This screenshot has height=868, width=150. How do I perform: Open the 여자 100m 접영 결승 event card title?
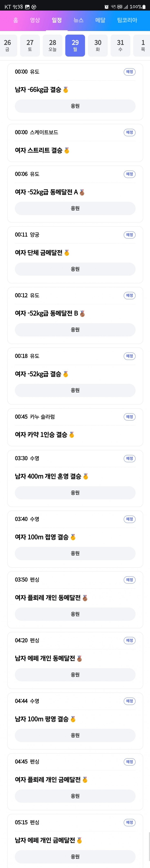(x=42, y=537)
